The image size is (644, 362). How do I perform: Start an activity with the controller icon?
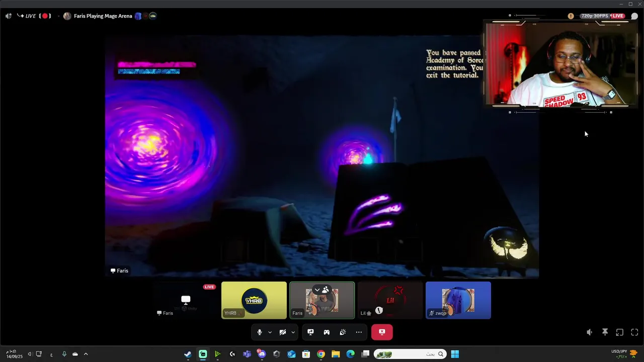[x=327, y=332]
